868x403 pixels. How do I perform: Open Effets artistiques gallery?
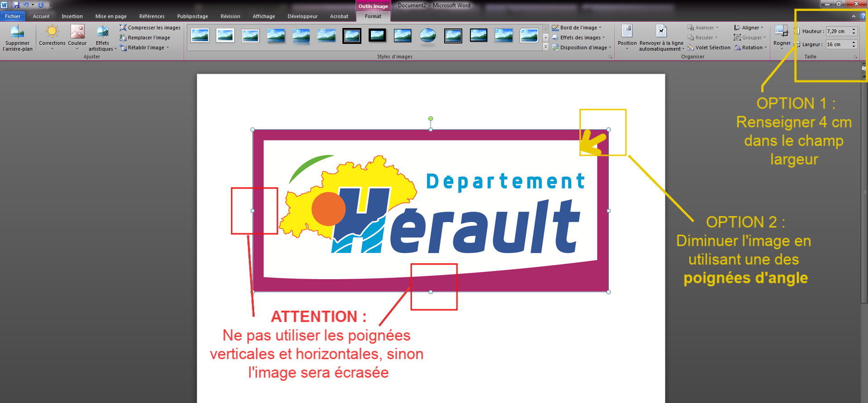[x=102, y=38]
